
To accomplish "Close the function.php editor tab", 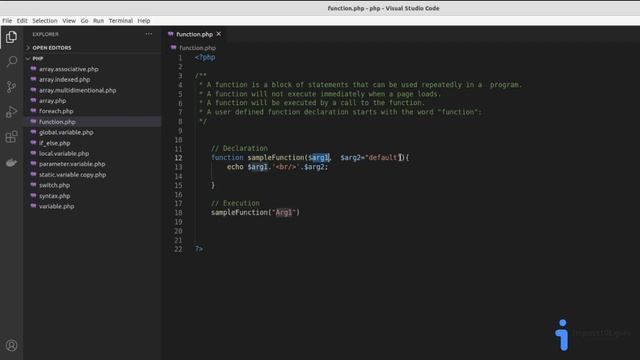I will point(219,34).
